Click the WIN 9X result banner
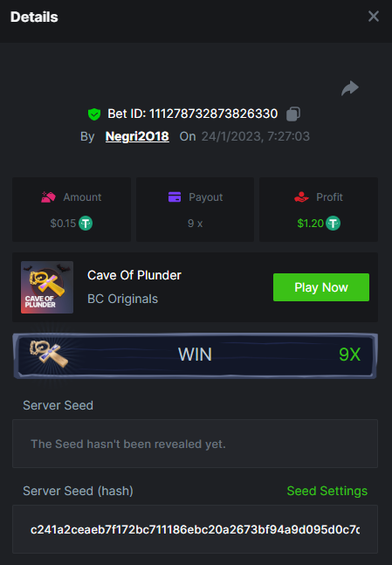This screenshot has height=565, width=392. [195, 355]
